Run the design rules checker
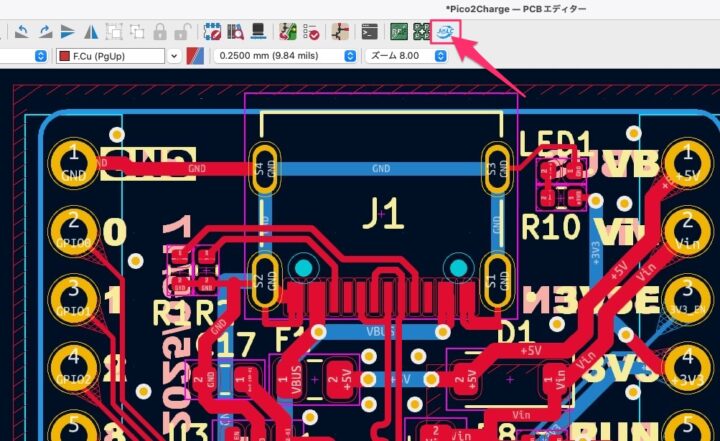This screenshot has width=720, height=441. [311, 32]
